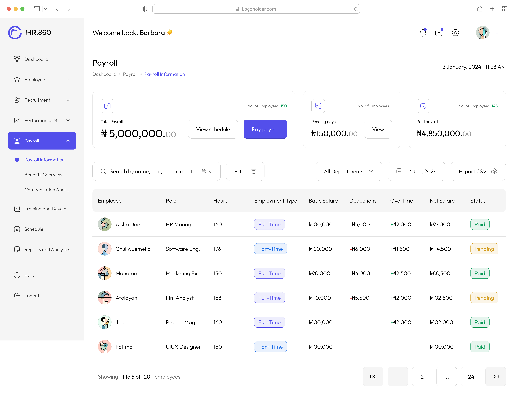The height and width of the screenshot is (420, 514).
Task: Open the Payroll sidebar section
Action: point(42,141)
